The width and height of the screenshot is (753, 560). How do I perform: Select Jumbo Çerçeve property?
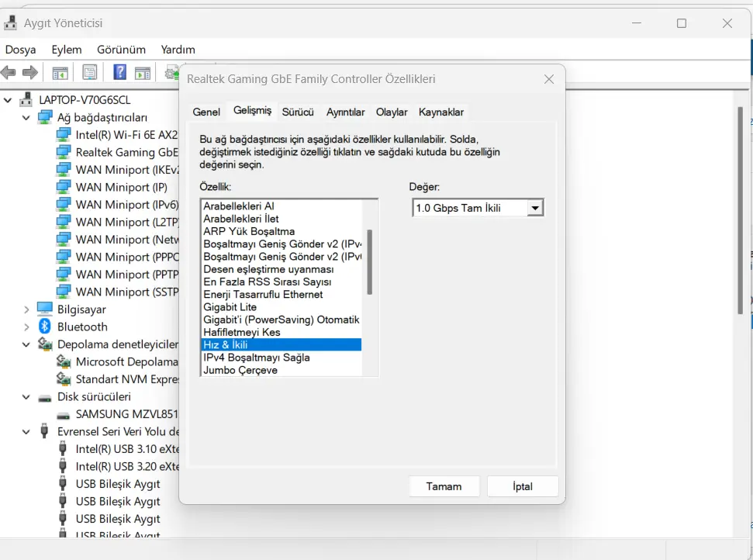pos(281,370)
